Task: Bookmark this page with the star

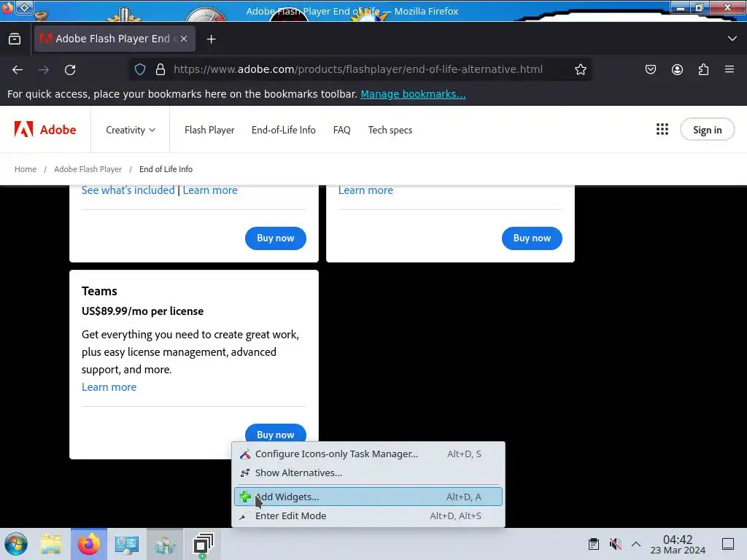Action: click(x=580, y=69)
